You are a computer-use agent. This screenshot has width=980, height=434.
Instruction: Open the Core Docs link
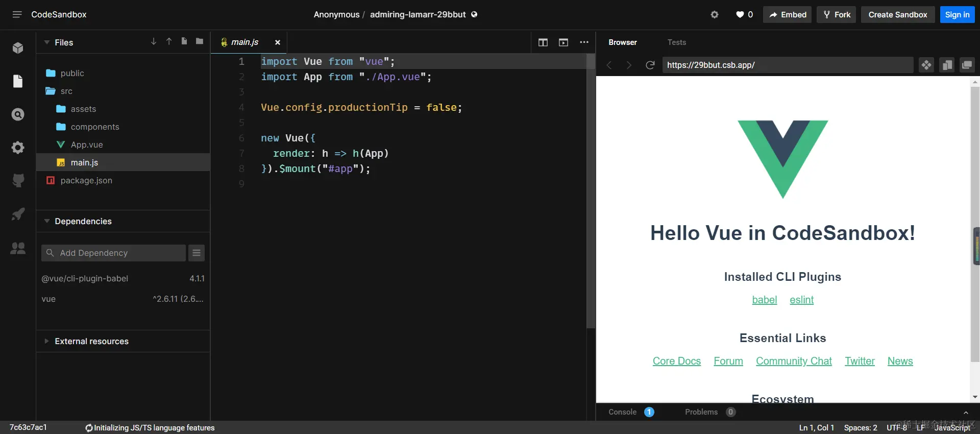pyautogui.click(x=677, y=361)
